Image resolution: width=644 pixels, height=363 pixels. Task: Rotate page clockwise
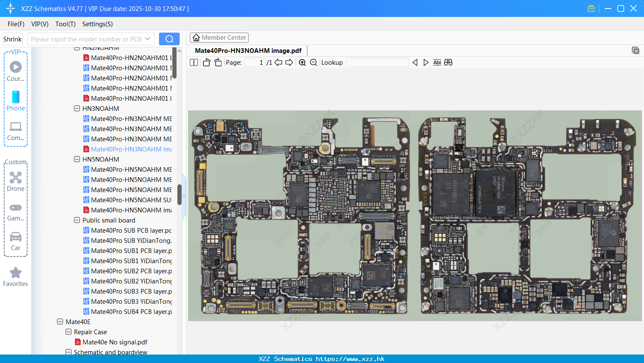click(218, 63)
